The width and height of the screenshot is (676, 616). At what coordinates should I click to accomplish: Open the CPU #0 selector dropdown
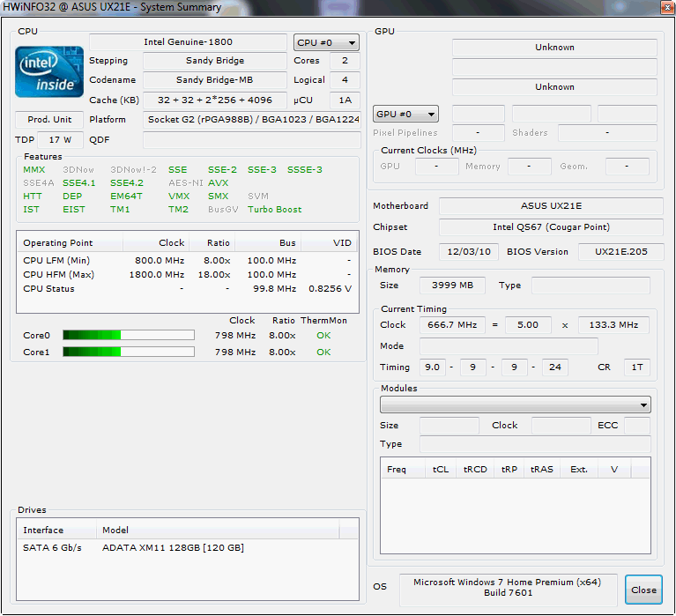pos(326,42)
